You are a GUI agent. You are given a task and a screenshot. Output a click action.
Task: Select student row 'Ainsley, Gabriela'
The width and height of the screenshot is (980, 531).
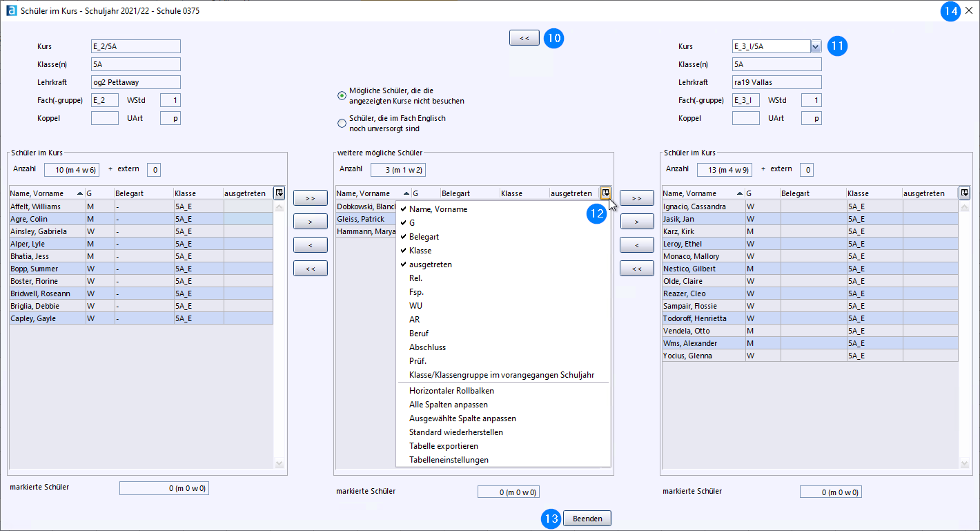tap(141, 231)
